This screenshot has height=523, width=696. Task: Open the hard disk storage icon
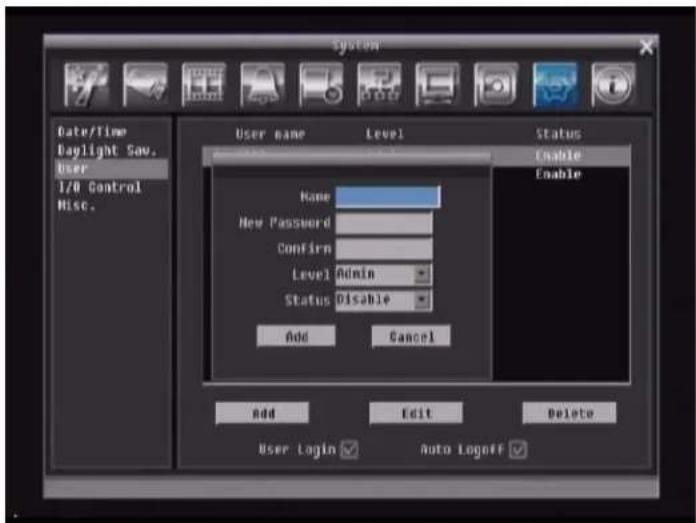click(x=321, y=84)
